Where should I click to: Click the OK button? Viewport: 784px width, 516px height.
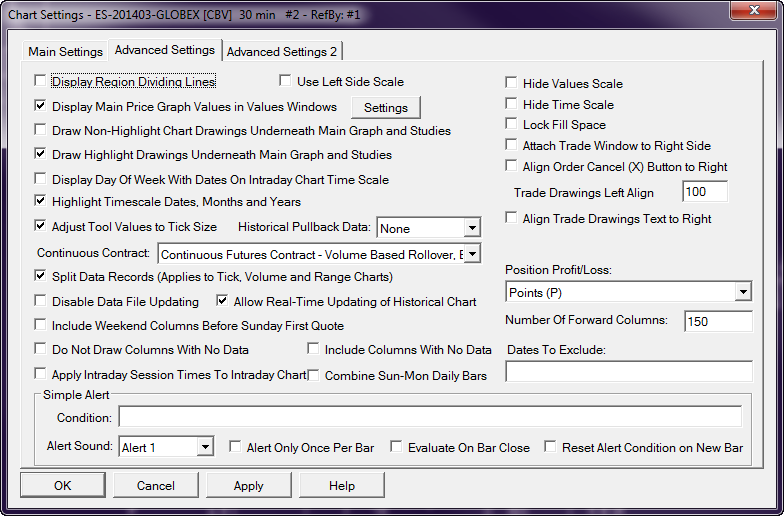point(63,485)
